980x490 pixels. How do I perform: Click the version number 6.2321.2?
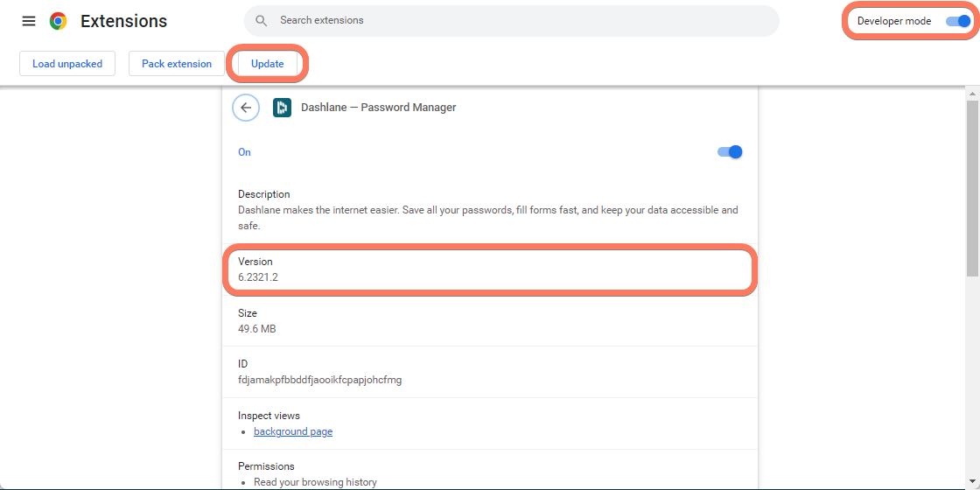(258, 276)
